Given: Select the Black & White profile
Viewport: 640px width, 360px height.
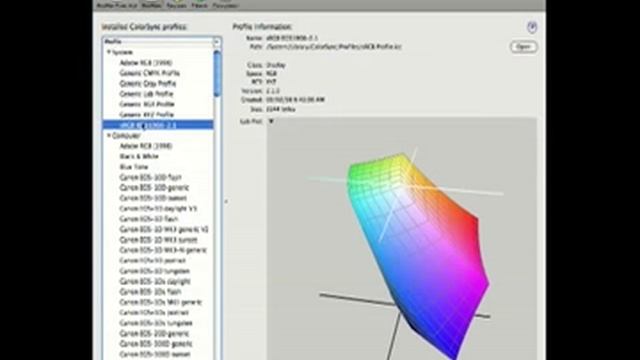Looking at the screenshot, I should coord(139,156).
